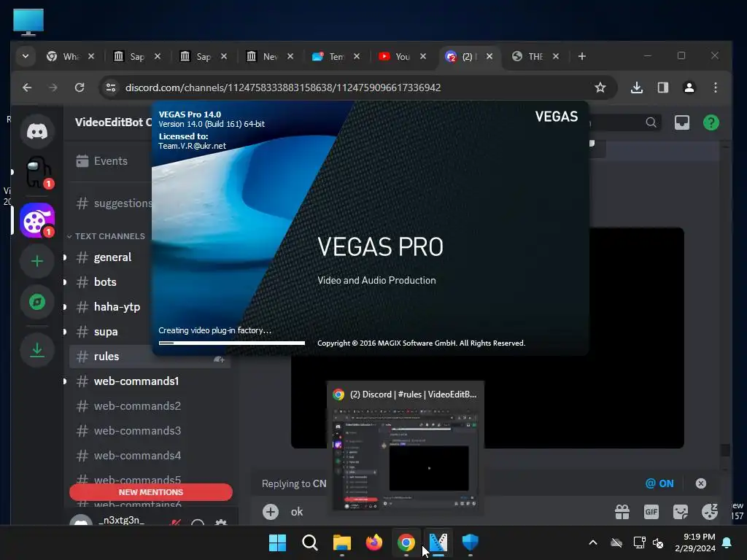This screenshot has width=747, height=560.
Task: Open the supa channel
Action: (x=106, y=332)
